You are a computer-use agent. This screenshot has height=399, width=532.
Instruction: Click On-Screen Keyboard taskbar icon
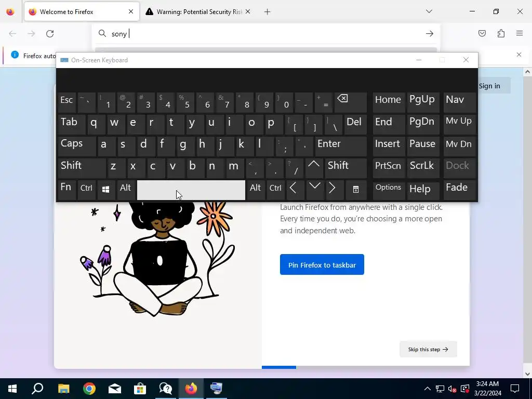click(216, 389)
